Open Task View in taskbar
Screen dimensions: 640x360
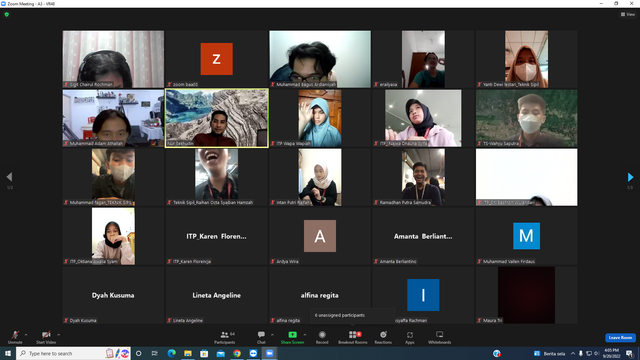[x=155, y=353]
